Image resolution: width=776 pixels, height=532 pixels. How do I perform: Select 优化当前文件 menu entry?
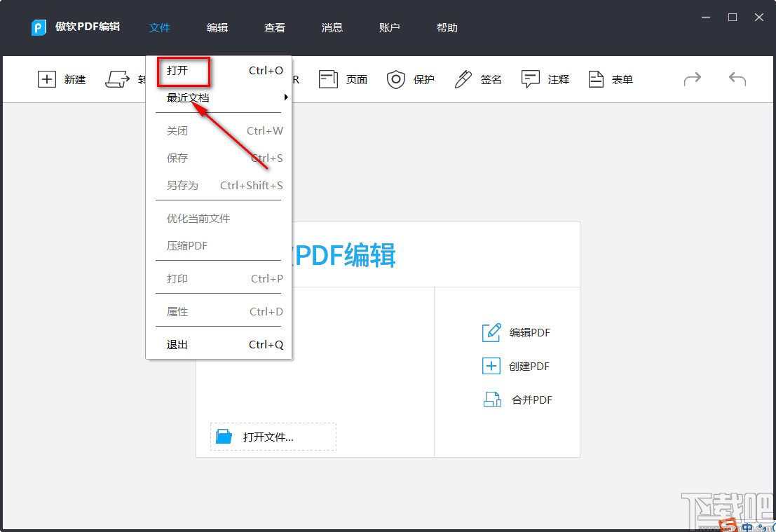point(219,219)
